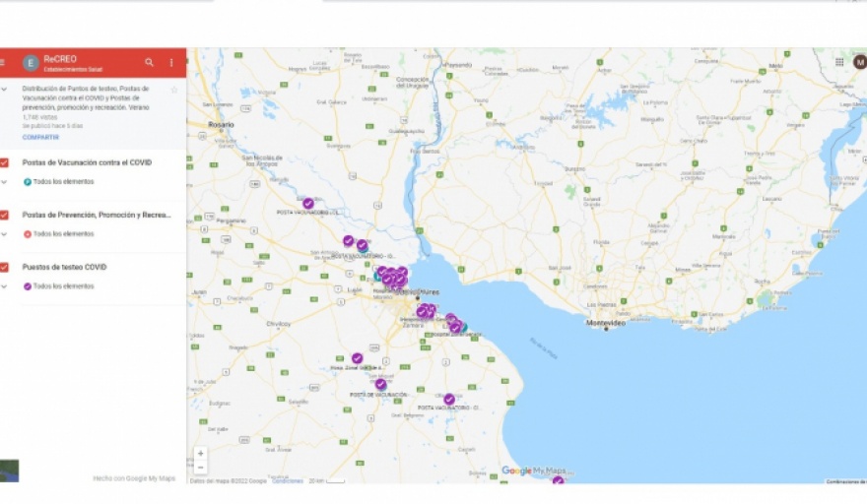Collapse the map description chevron

click(4, 89)
